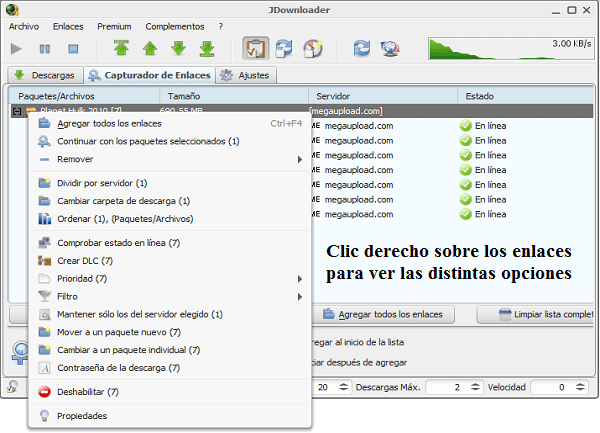Click the bottom-left status bar icon
Image resolution: width=600 pixels, height=433 pixels.
(13, 387)
